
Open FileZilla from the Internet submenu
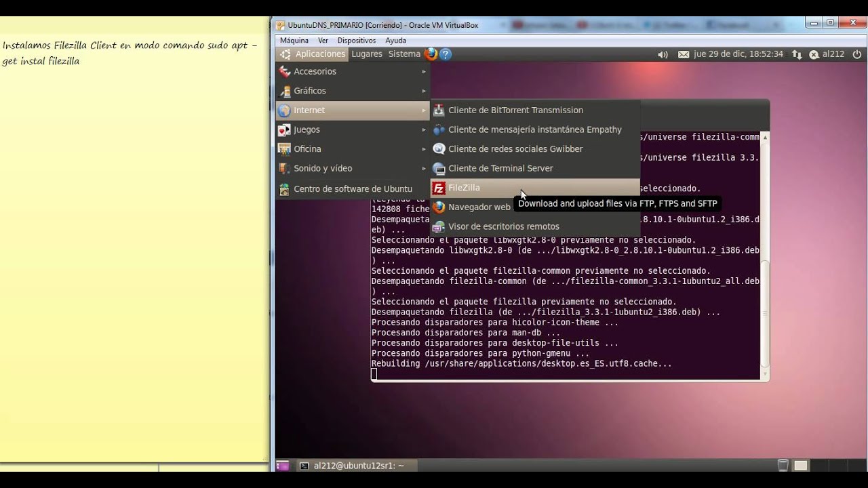tap(535, 188)
